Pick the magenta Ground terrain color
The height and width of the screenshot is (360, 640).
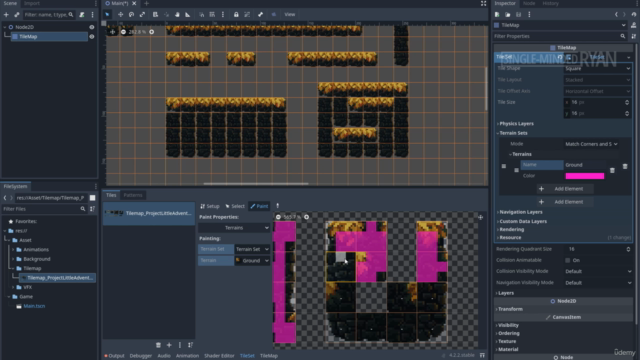coord(584,176)
